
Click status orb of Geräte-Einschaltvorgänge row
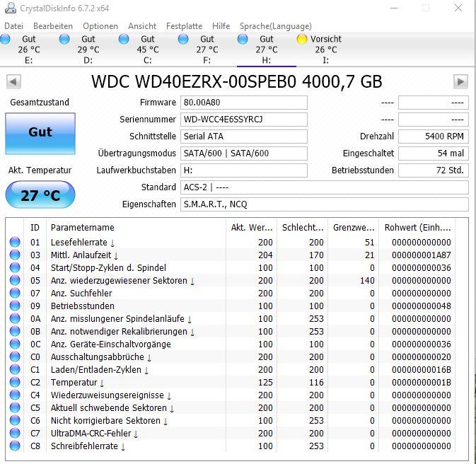[x=15, y=344]
